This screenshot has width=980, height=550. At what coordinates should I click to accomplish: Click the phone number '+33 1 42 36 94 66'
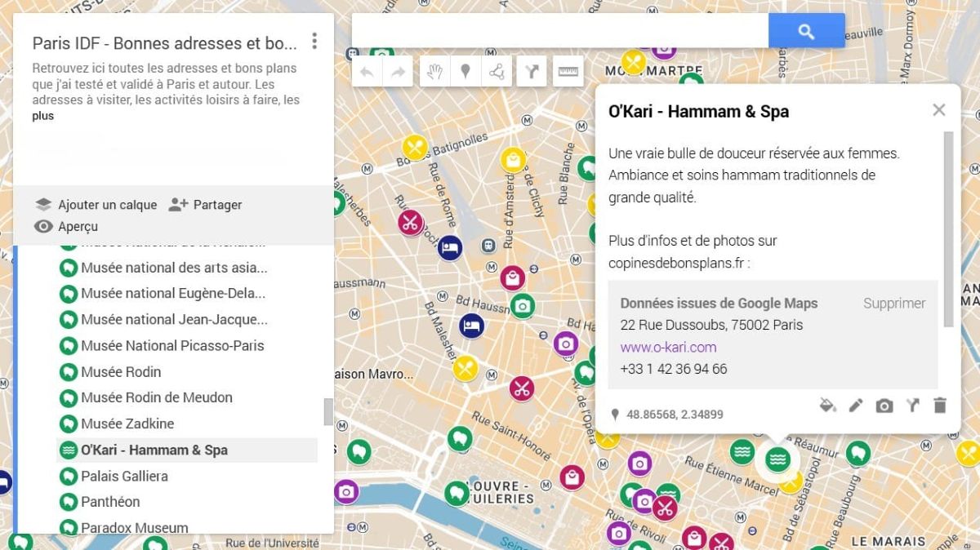coord(674,369)
